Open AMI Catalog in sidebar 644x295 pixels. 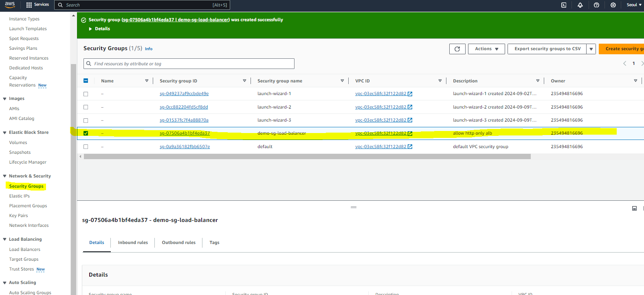click(x=22, y=118)
